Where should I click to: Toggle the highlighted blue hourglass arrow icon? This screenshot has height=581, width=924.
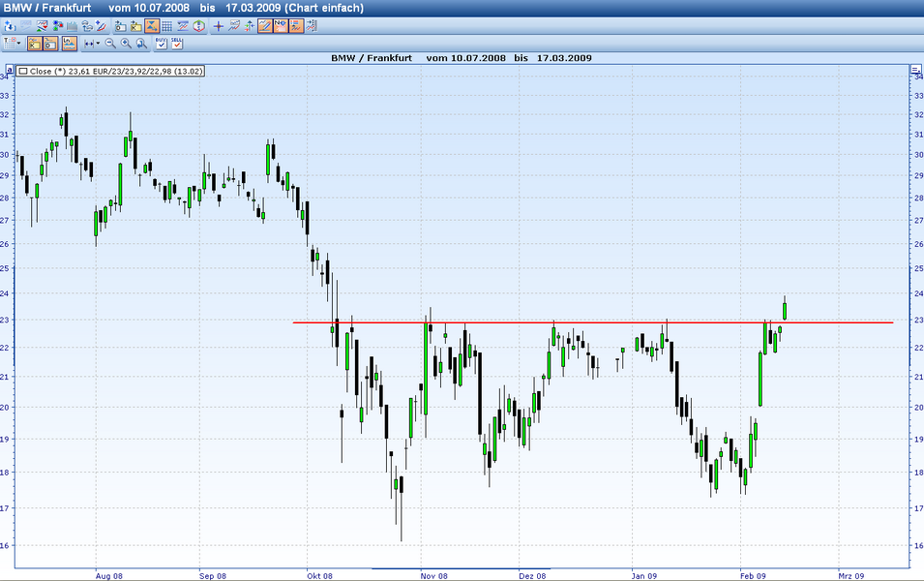click(x=152, y=26)
